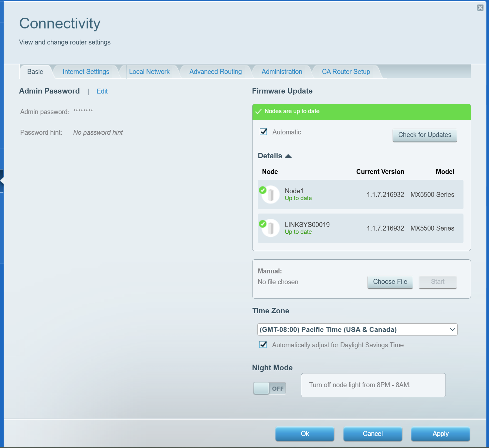Click the Model column header
Viewport: 489px width, 448px height.
(x=445, y=172)
